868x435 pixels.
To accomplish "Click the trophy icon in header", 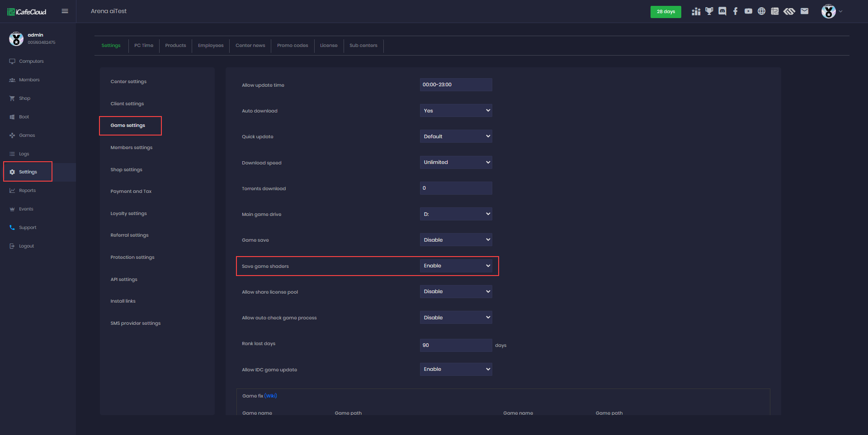I will click(x=709, y=11).
